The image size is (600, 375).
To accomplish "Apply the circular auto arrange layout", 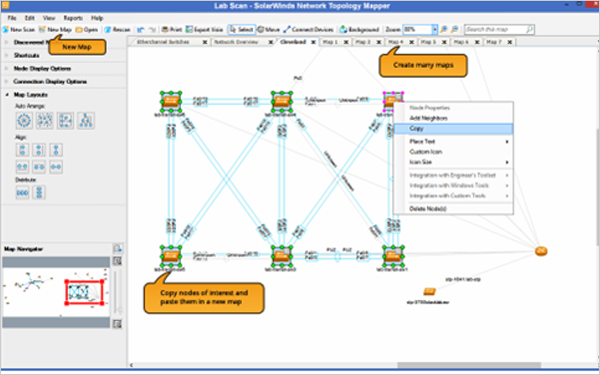I will (x=24, y=121).
